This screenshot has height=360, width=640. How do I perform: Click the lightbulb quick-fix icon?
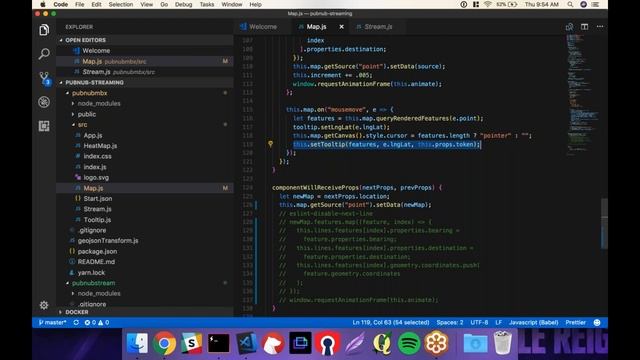tap(270, 144)
